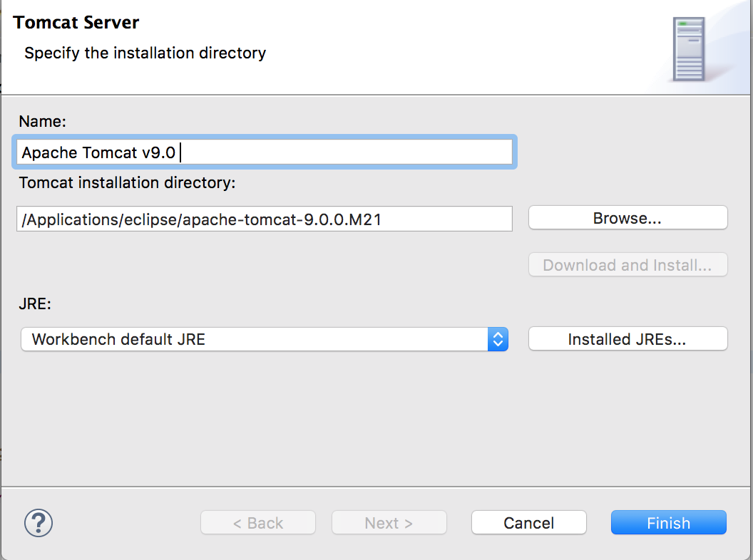Click the "Tomcat installation directory:" label
The image size is (753, 560).
tap(127, 183)
